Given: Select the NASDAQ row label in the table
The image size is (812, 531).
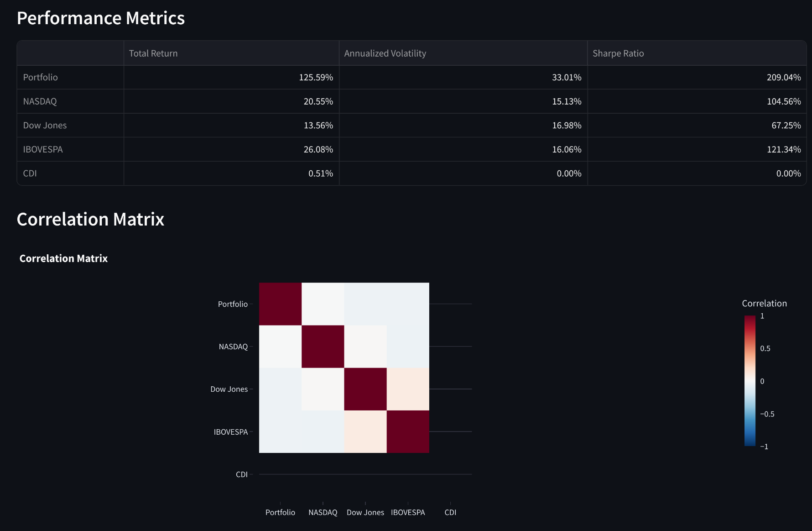Looking at the screenshot, I should coord(70,101).
